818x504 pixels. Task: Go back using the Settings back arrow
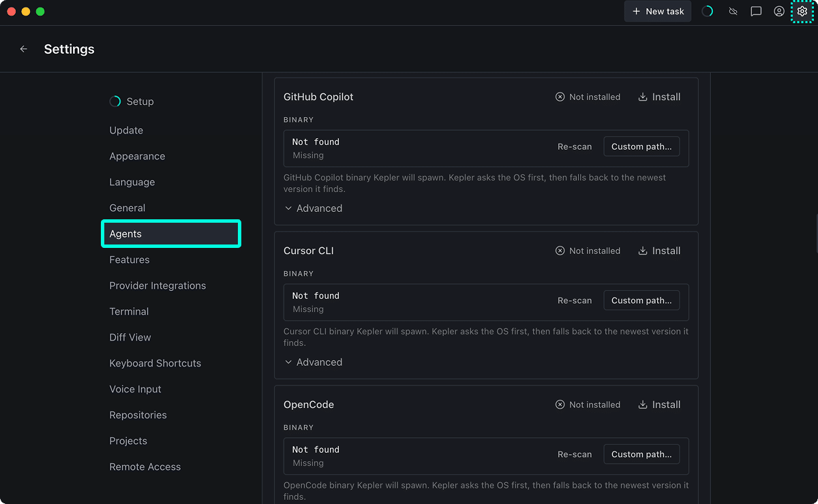point(24,49)
